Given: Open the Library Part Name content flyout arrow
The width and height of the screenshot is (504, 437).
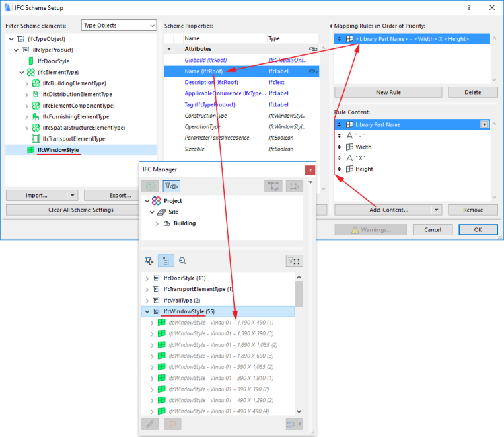Looking at the screenshot, I should tap(484, 124).
